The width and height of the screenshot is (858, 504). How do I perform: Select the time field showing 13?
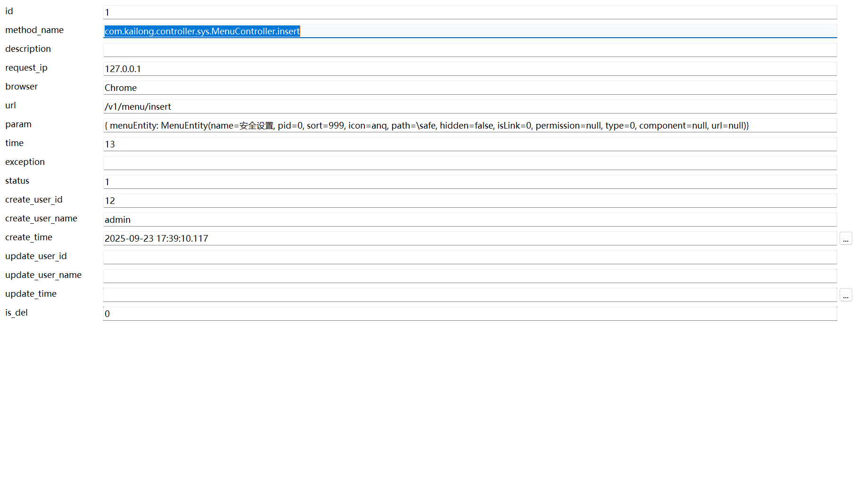470,144
